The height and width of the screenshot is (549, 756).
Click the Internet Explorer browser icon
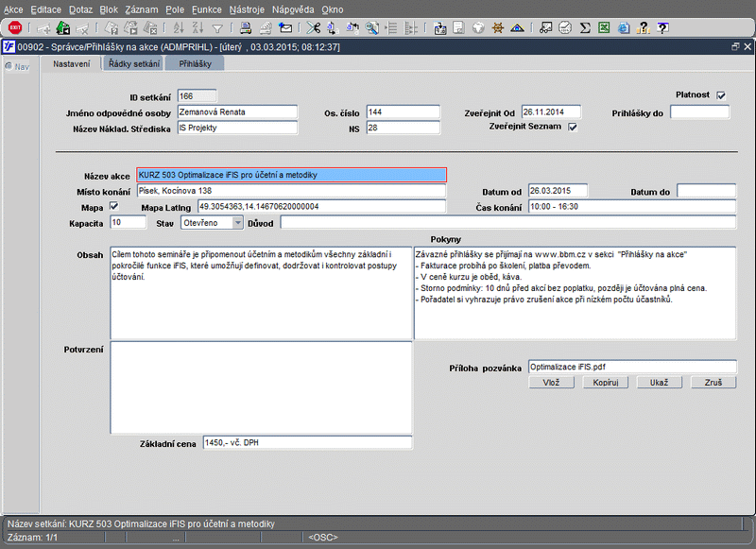click(x=624, y=28)
